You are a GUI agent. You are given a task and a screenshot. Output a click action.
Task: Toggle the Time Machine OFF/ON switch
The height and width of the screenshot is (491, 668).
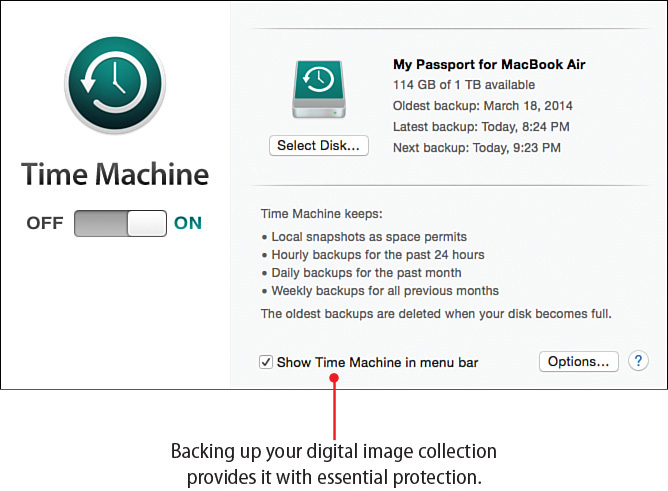[x=120, y=223]
